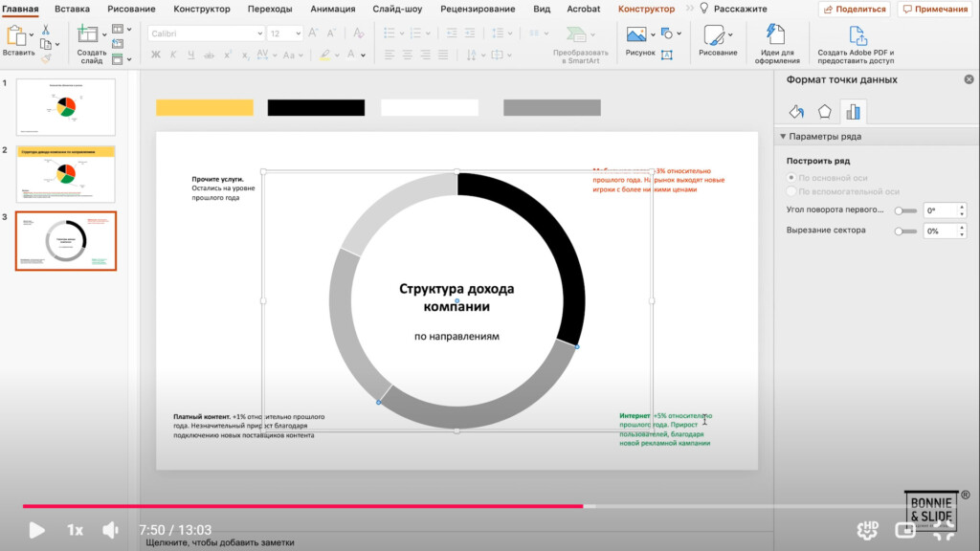980x551 pixels.
Task: Click Создать Adobe PDF icon
Action: pos(857,35)
